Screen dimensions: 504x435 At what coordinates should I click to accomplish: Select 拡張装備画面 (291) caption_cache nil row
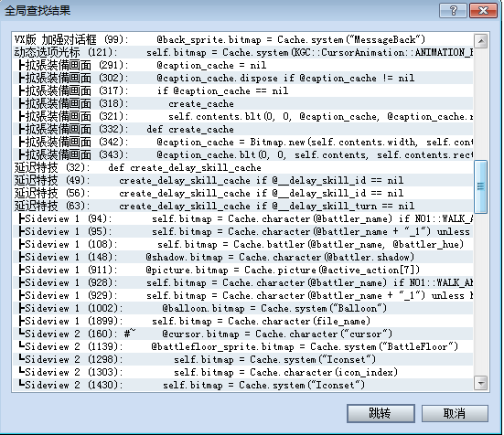[x=242, y=65]
